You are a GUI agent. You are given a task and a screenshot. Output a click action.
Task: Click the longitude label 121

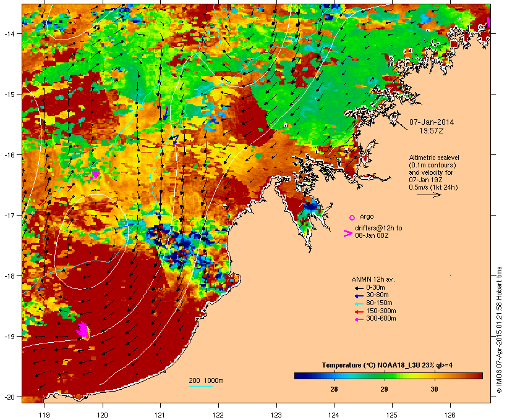[160, 415]
